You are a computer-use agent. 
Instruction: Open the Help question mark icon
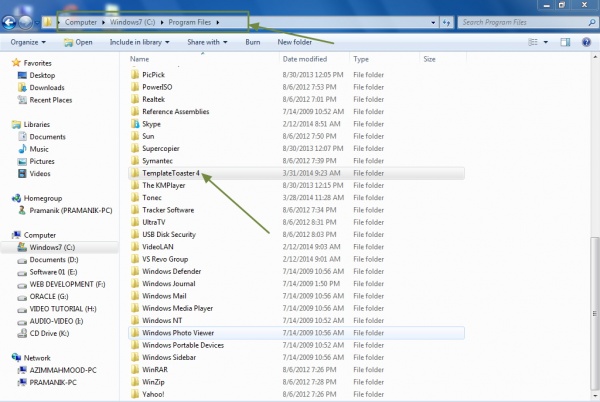(586, 42)
